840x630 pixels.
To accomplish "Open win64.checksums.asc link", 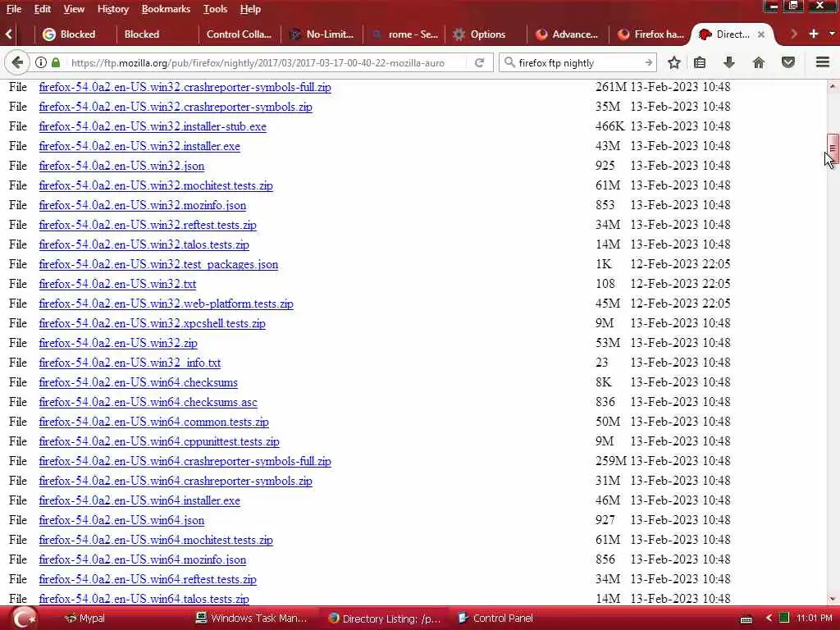I will pyautogui.click(x=148, y=402).
